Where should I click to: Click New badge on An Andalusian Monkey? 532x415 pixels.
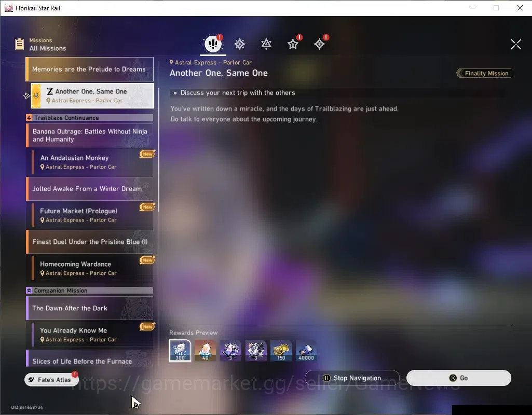[x=147, y=154]
